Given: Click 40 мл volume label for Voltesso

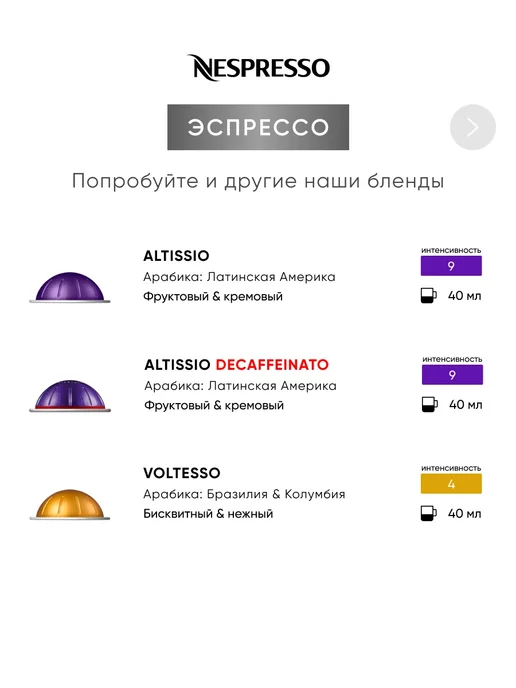Looking at the screenshot, I should pyautogui.click(x=465, y=513).
